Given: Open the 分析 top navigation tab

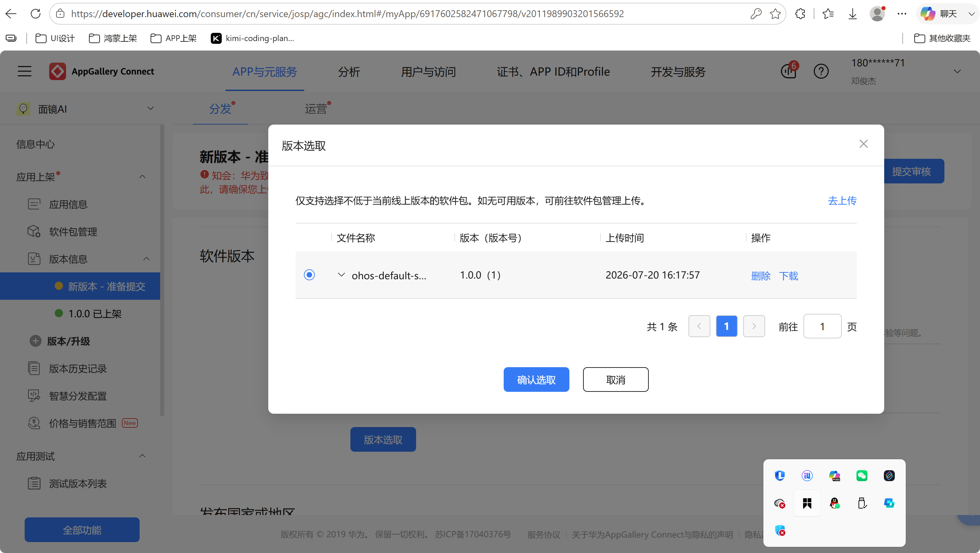Looking at the screenshot, I should click(x=349, y=72).
